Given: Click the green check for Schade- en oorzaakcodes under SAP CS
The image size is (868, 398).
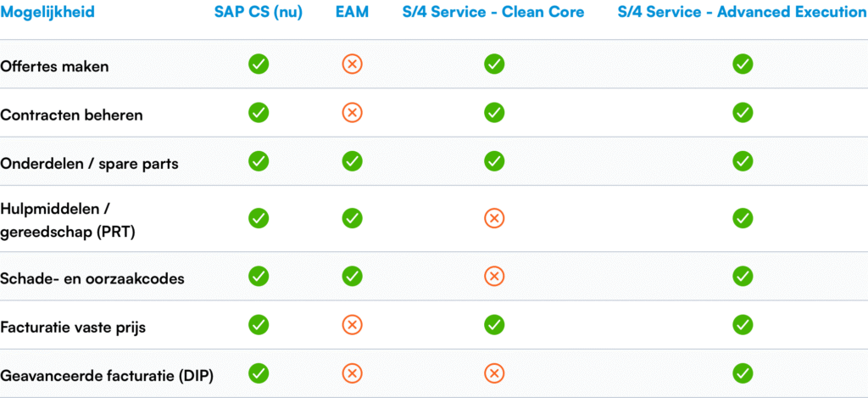Looking at the screenshot, I should coord(259,276).
